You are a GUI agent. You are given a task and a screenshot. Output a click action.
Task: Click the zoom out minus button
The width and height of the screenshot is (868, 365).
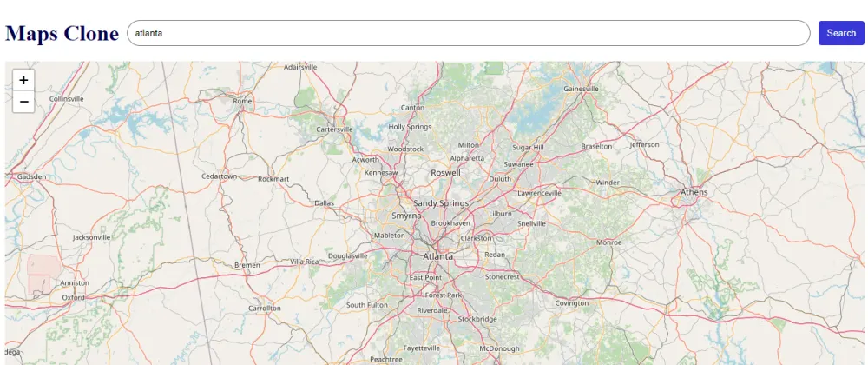click(x=23, y=102)
